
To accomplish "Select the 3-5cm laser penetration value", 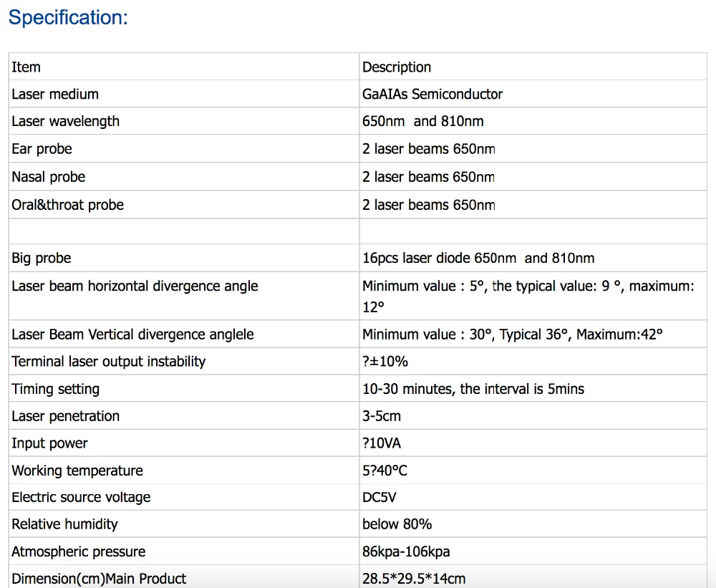I will (x=382, y=416).
